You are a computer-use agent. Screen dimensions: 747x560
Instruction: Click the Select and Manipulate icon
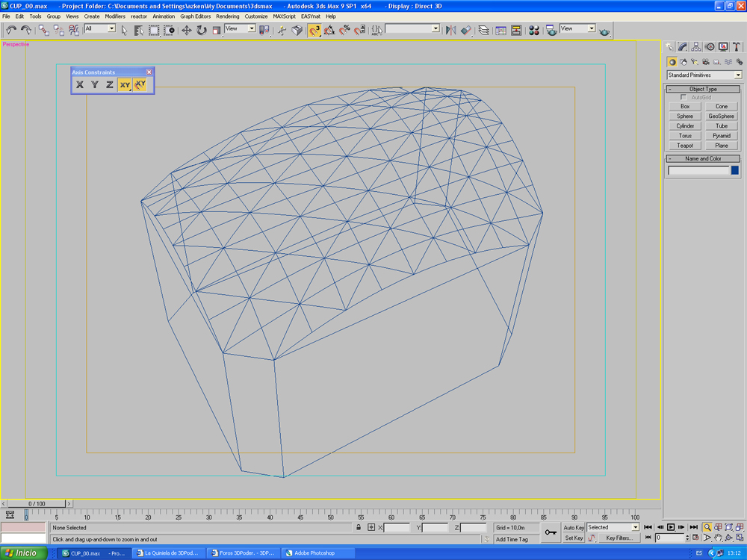click(282, 31)
